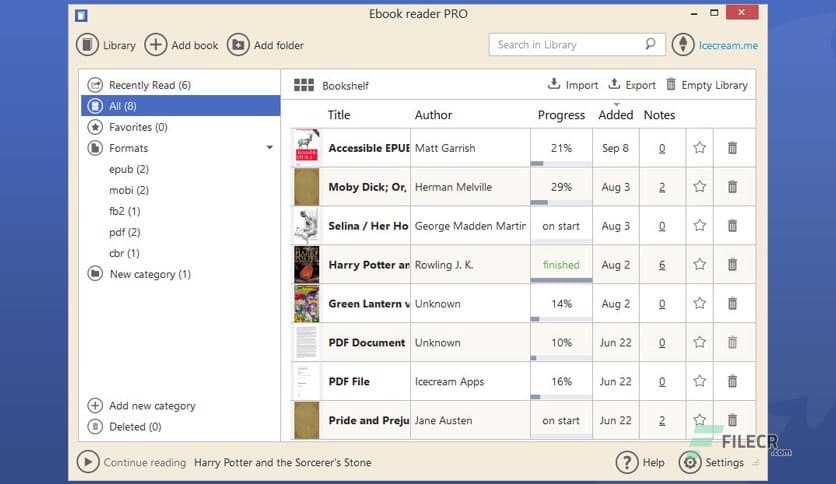Open Icecream.me link
Viewport: 836px width, 484px height.
pos(728,45)
